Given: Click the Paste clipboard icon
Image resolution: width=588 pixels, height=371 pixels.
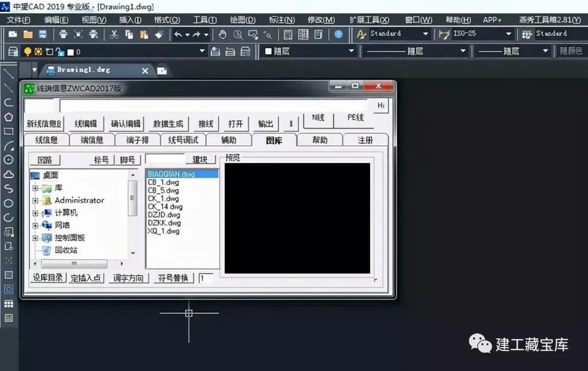Looking at the screenshot, I should coord(144,34).
